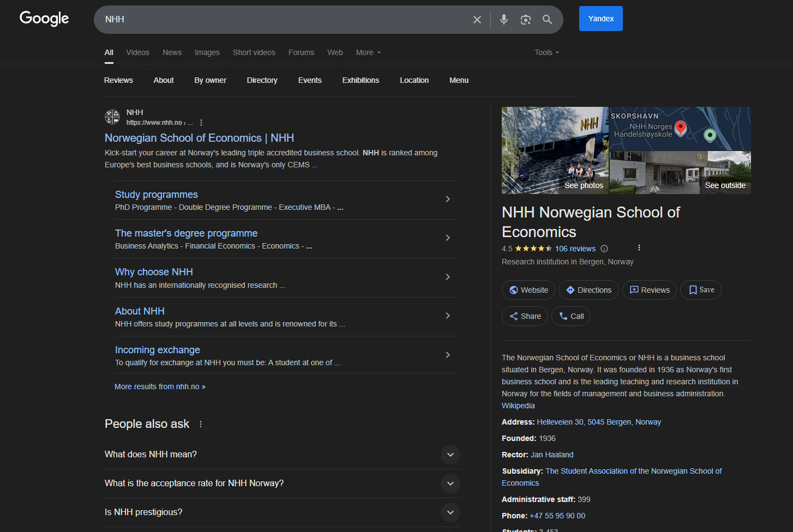Image resolution: width=793 pixels, height=532 pixels.
Task: Select the Reviews filter chip
Action: click(118, 80)
